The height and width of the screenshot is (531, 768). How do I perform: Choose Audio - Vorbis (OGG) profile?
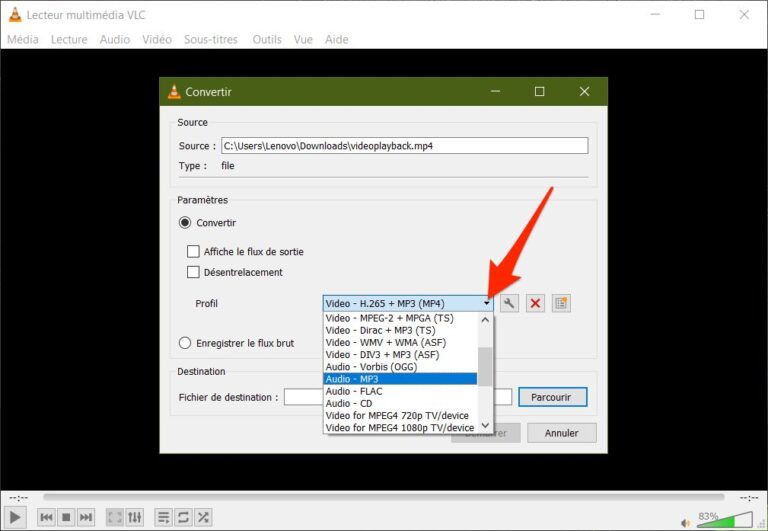click(400, 367)
